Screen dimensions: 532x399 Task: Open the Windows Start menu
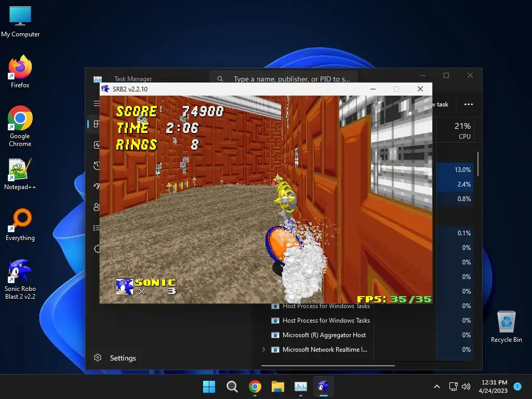pos(209,387)
